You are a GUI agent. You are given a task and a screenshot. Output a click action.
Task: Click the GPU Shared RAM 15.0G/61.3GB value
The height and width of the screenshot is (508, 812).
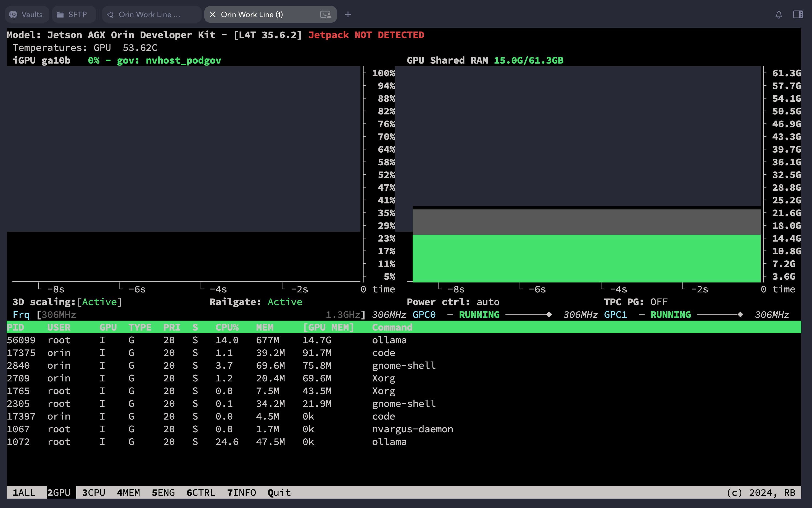(x=528, y=61)
